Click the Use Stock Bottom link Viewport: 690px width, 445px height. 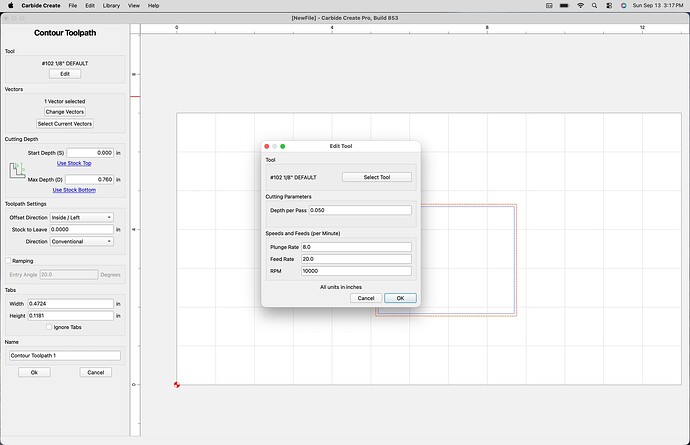tap(74, 190)
